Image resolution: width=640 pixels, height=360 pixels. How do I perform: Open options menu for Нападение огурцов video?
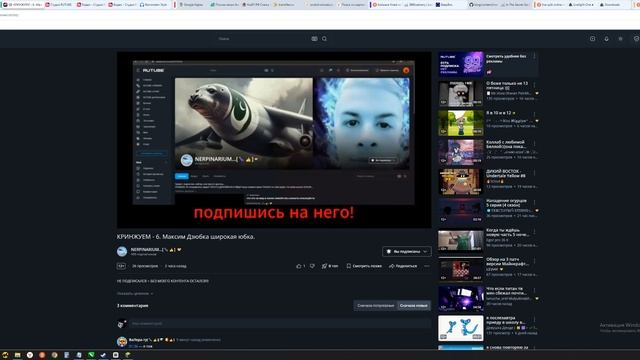pyautogui.click(x=534, y=202)
